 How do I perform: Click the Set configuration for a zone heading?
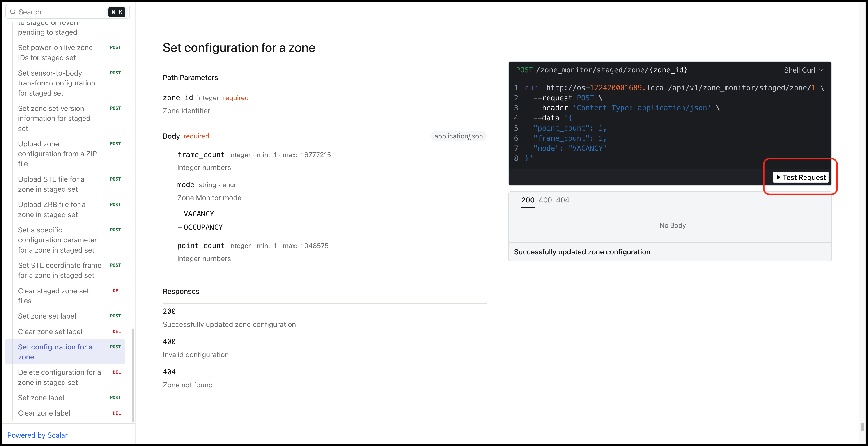(x=239, y=48)
